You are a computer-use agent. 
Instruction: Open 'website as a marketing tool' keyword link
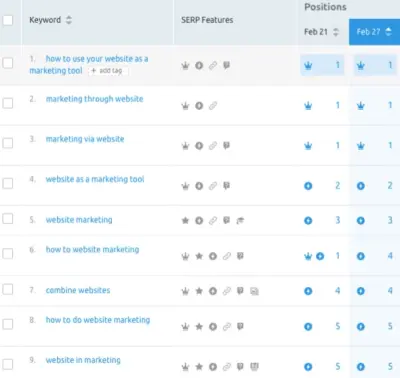[95, 179]
